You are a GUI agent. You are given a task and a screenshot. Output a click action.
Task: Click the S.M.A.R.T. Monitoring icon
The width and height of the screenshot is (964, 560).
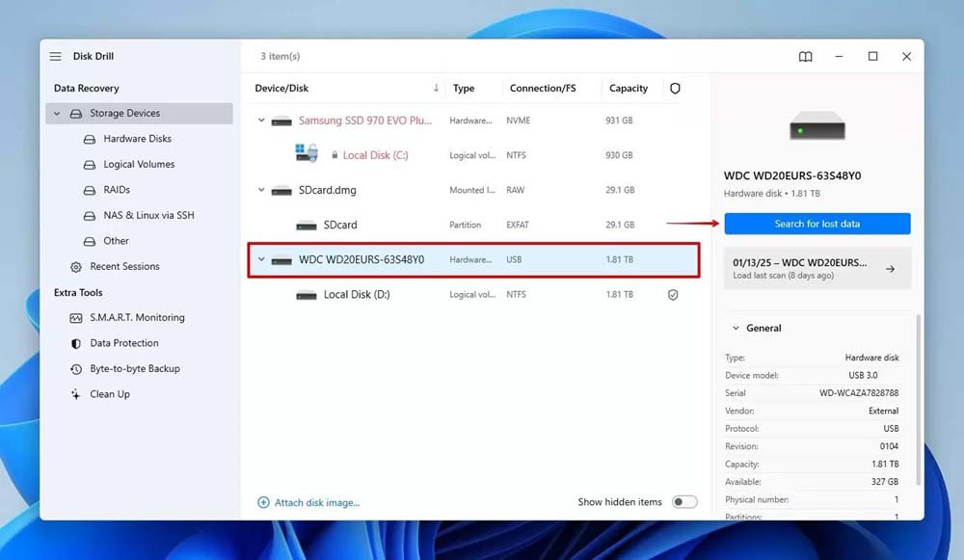(x=76, y=318)
